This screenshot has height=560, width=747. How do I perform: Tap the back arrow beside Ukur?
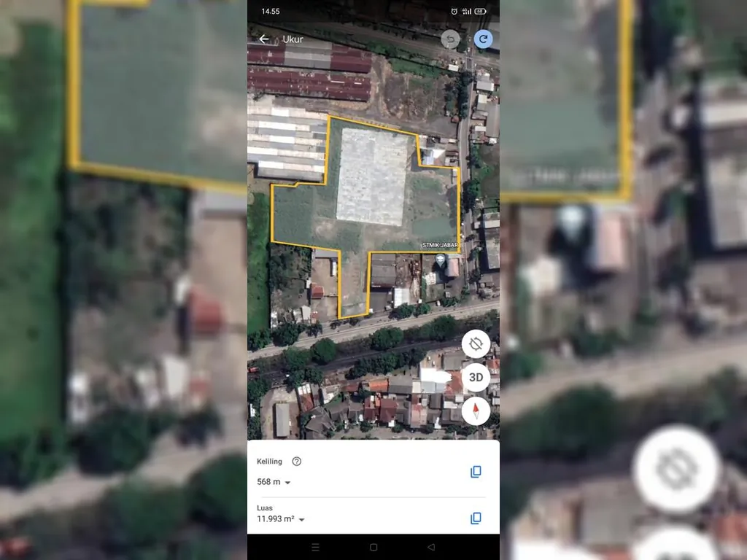(x=264, y=39)
